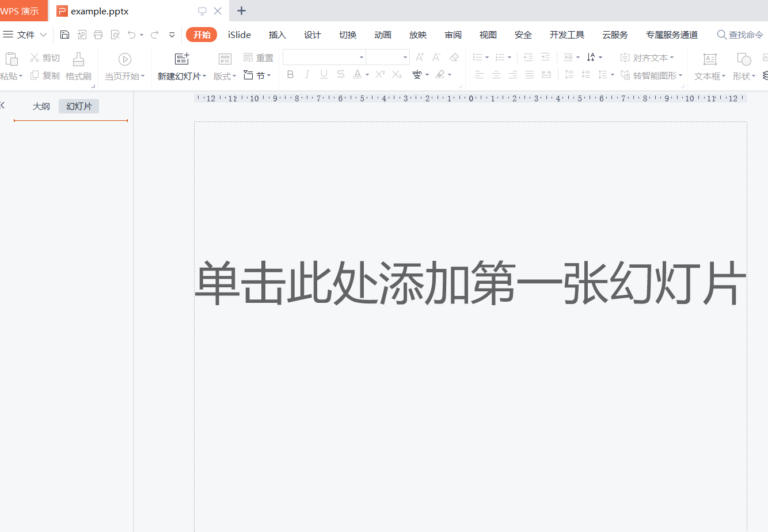Click the Reset (重置) button

(x=258, y=58)
